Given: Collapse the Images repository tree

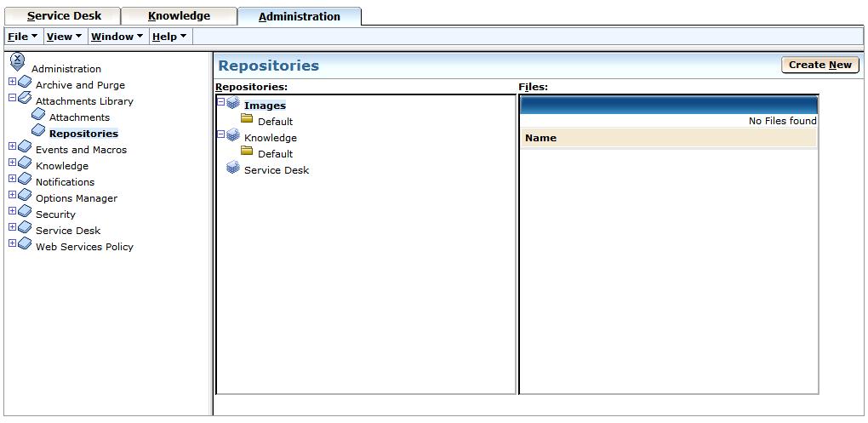Looking at the screenshot, I should 221,102.
